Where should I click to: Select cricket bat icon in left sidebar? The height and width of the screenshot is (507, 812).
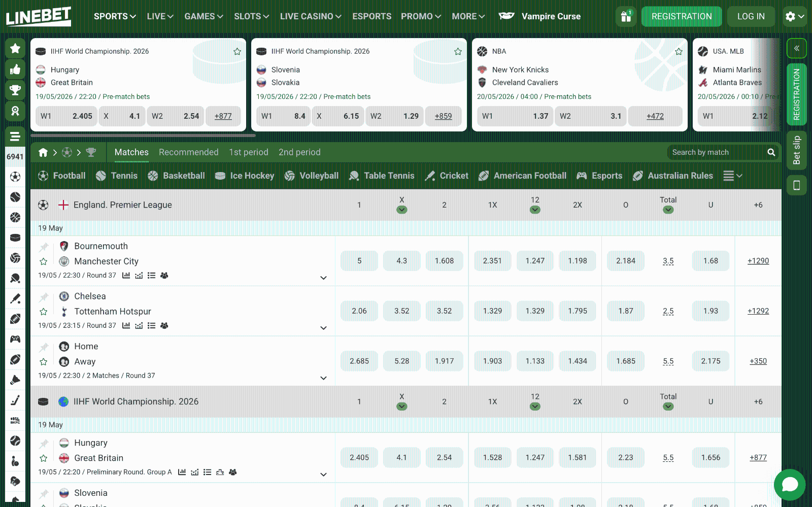[x=15, y=298]
